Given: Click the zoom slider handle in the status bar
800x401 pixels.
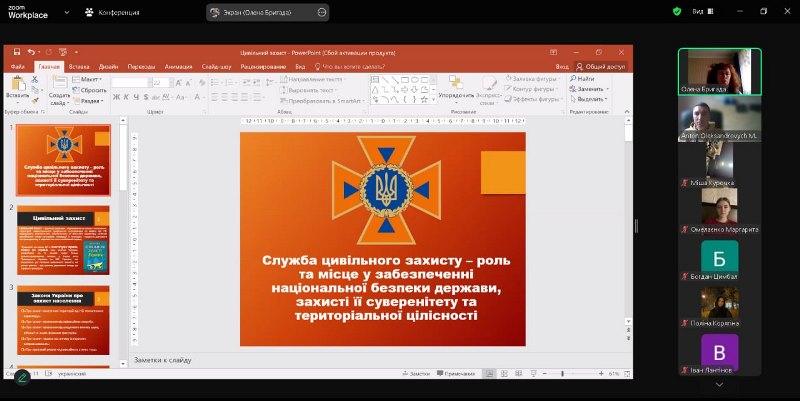Looking at the screenshot, I should pos(562,374).
